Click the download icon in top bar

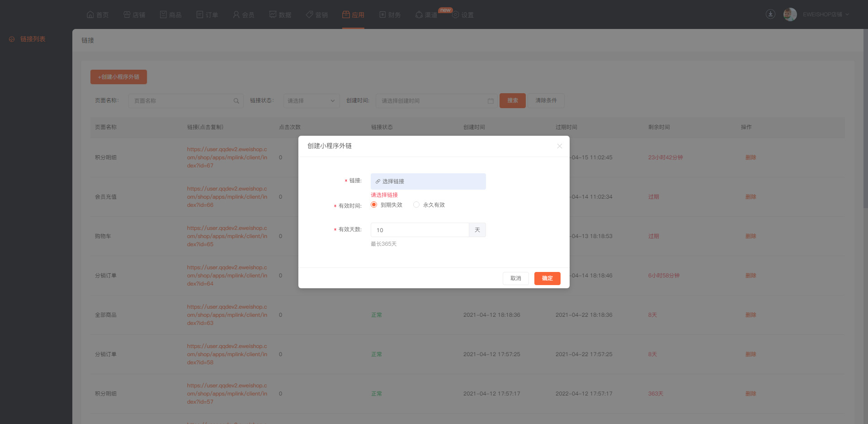coord(770,14)
